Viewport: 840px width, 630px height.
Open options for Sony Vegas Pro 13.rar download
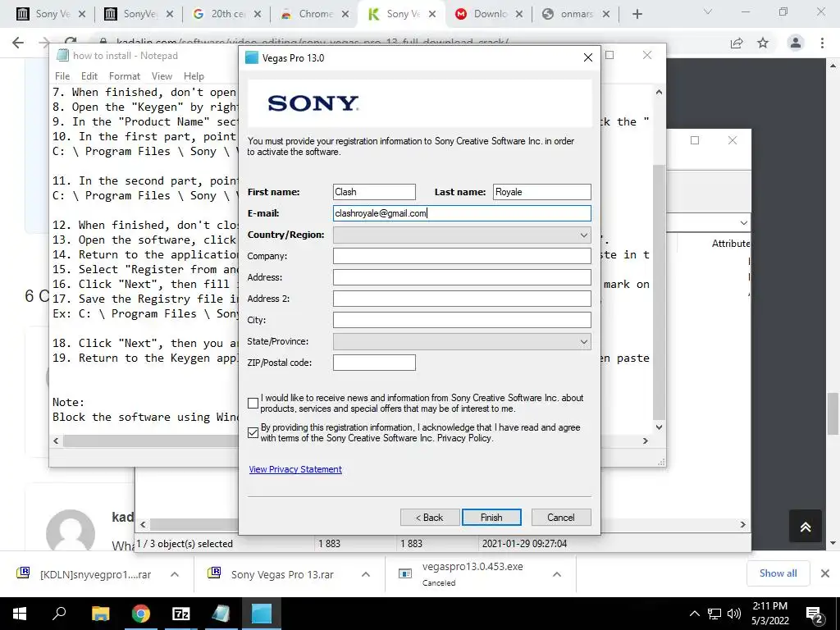pyautogui.click(x=366, y=574)
